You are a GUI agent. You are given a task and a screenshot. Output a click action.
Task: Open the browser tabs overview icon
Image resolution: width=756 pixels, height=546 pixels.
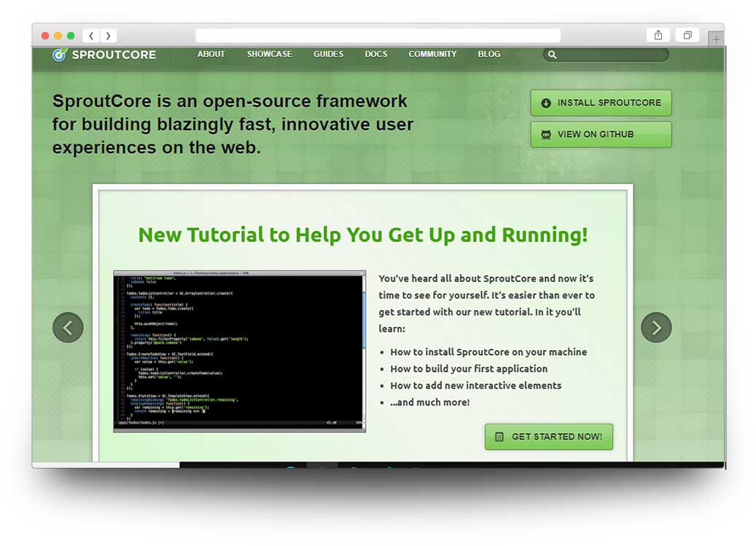[687, 35]
